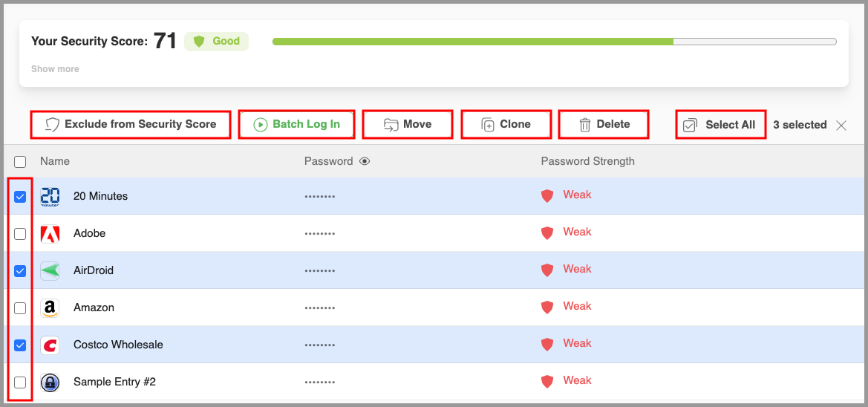Click the Weak shield icon for Costco Wholesale
The width and height of the screenshot is (868, 407).
point(547,344)
